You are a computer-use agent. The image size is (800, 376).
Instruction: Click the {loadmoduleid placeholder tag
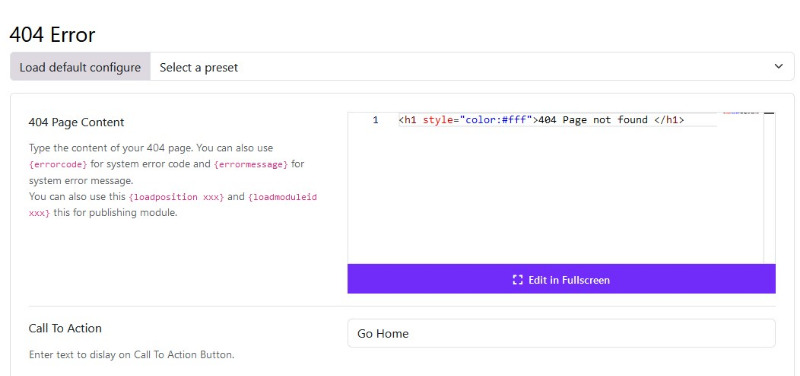[x=282, y=197]
